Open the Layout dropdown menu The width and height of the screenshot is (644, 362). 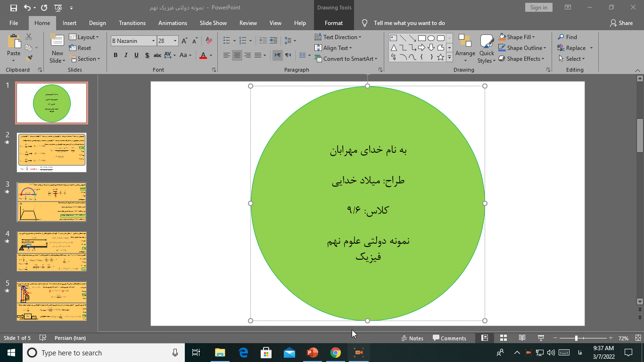coord(85,37)
